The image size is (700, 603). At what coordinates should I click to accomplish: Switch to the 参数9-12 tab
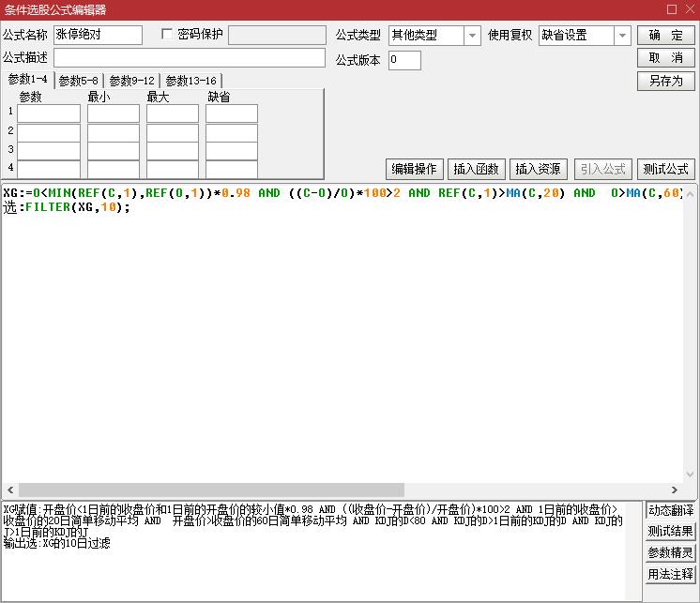click(132, 81)
